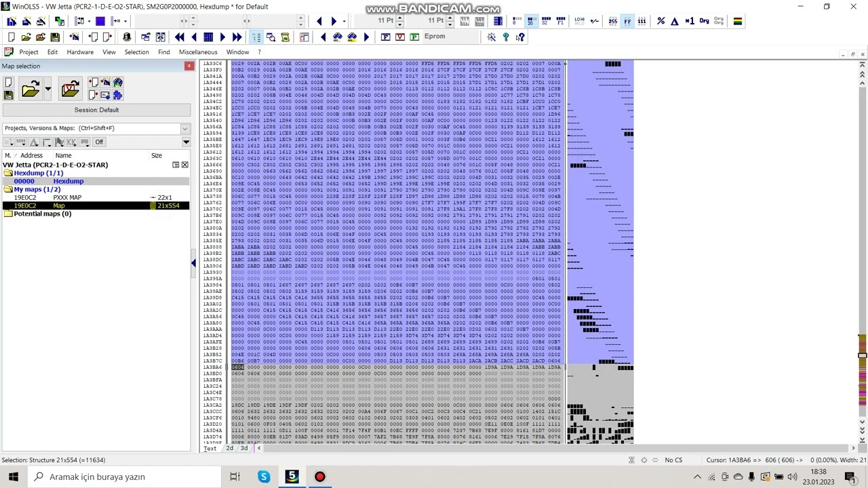Open dropdown arrow beside the open folder button
Image resolution: width=868 pixels, height=488 pixels.
click(47, 89)
